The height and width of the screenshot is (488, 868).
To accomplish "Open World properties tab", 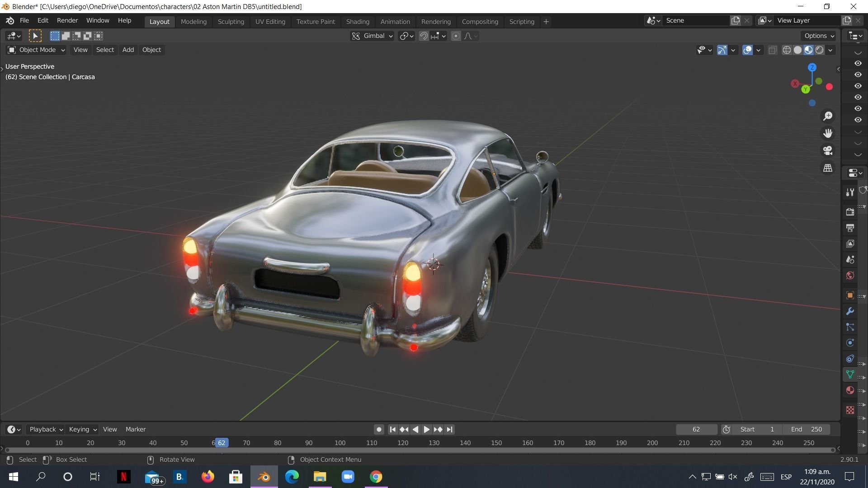I will 850,275.
